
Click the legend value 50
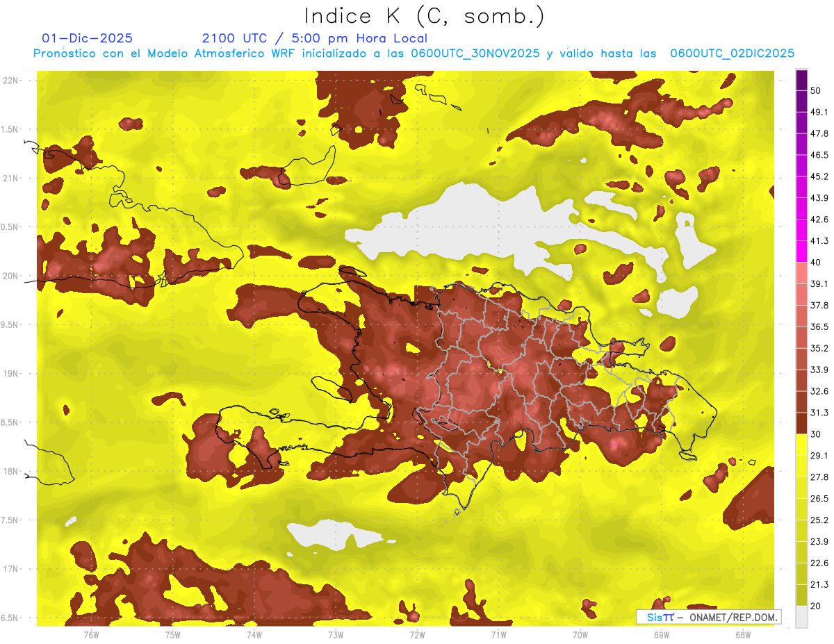816,90
